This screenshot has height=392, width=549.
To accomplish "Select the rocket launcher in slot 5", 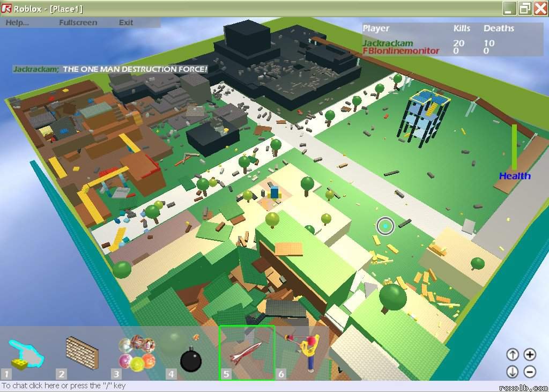I will (x=247, y=351).
